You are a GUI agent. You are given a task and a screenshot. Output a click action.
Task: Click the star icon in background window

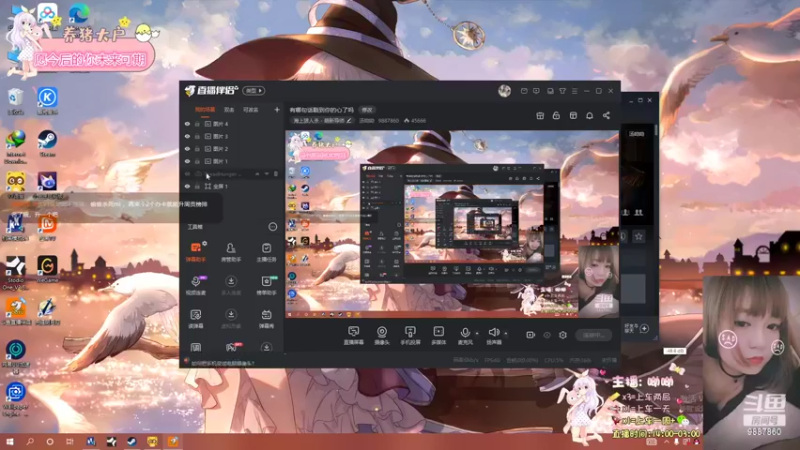click(x=638, y=236)
